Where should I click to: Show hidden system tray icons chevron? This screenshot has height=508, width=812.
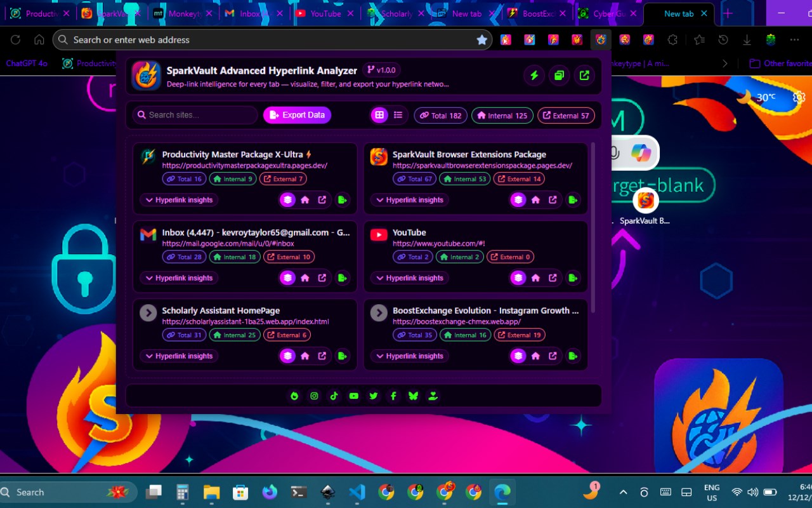(x=623, y=492)
